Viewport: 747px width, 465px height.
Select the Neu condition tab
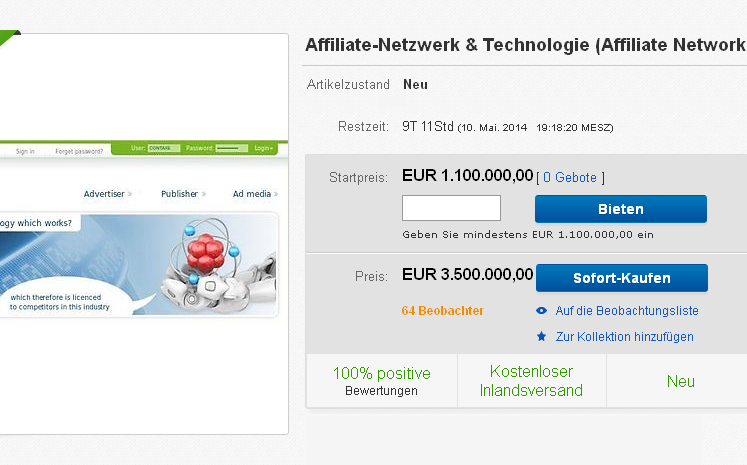680,381
